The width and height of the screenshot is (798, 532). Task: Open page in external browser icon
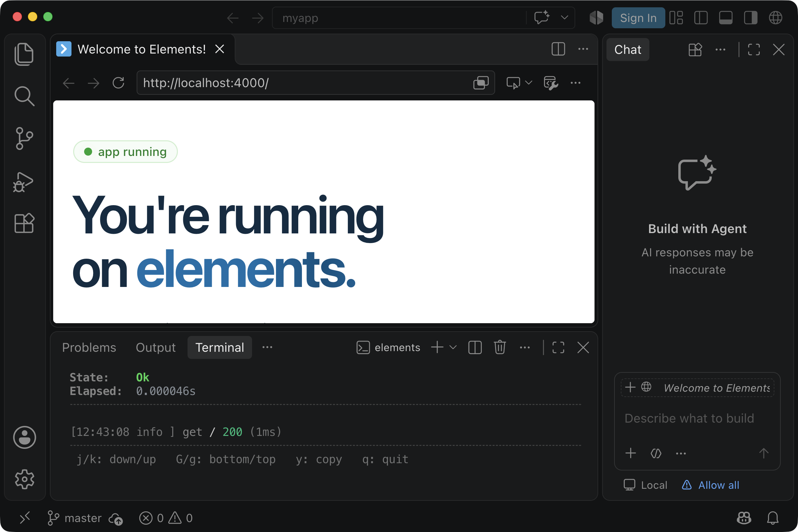point(481,83)
